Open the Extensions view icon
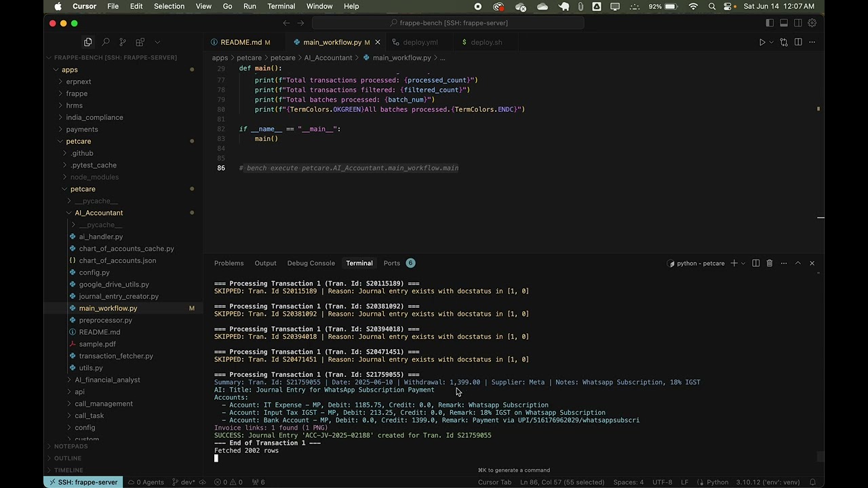Image resolution: width=868 pixels, height=488 pixels. tap(140, 42)
